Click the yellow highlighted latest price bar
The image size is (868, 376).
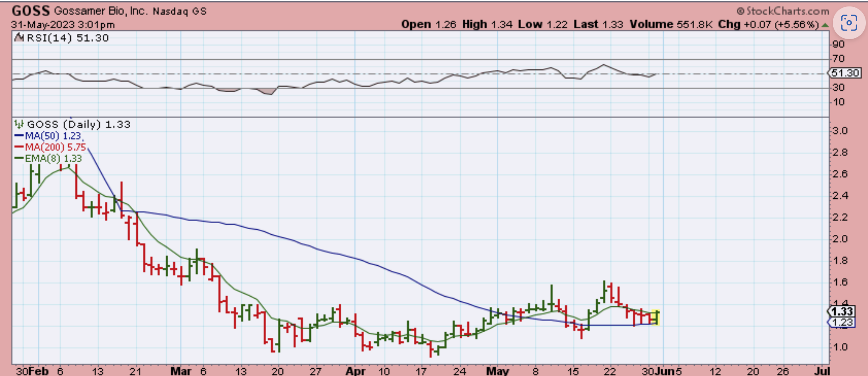click(656, 317)
